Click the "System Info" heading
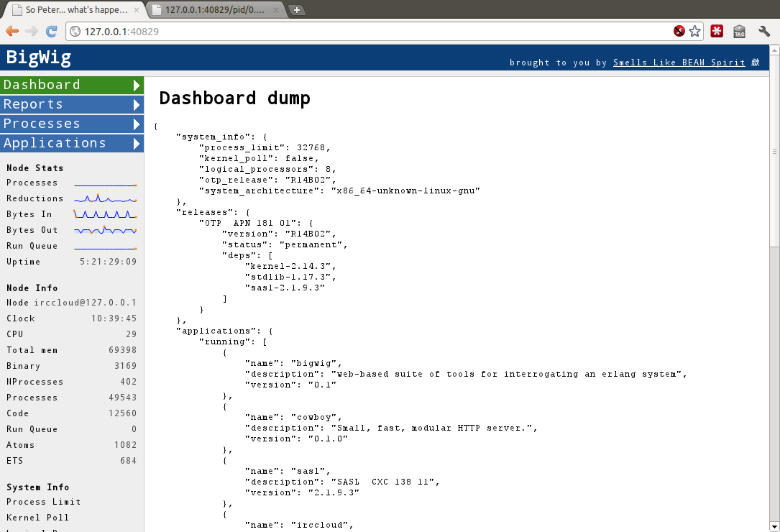The image size is (780, 532). (38, 487)
